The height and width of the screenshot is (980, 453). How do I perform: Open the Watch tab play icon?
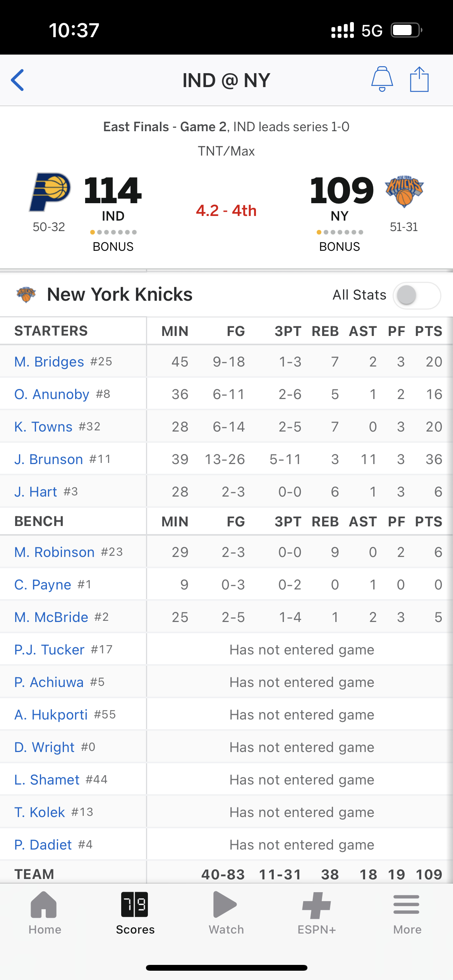[x=225, y=905]
